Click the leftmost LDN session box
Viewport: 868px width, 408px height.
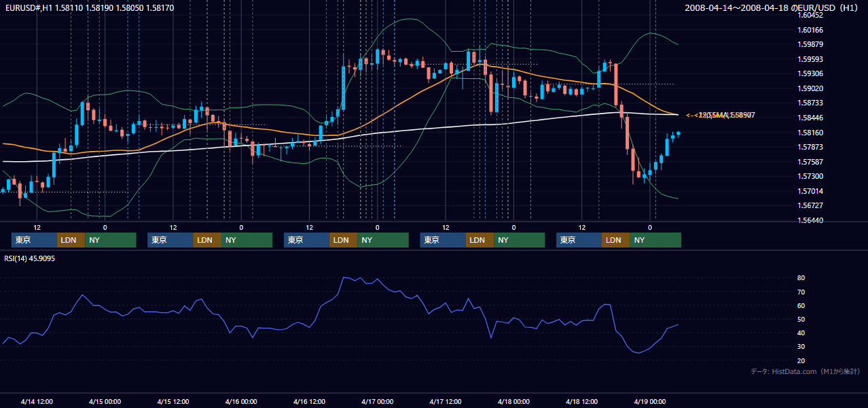[71, 240]
